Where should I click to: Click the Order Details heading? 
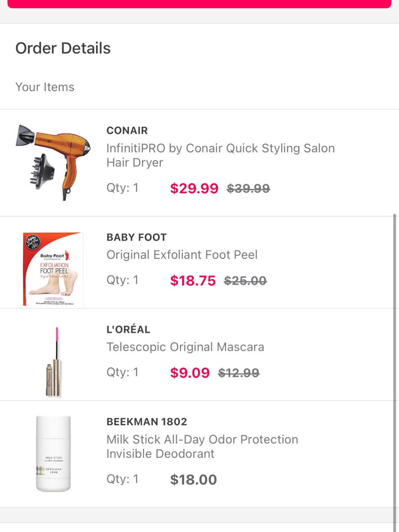(63, 48)
